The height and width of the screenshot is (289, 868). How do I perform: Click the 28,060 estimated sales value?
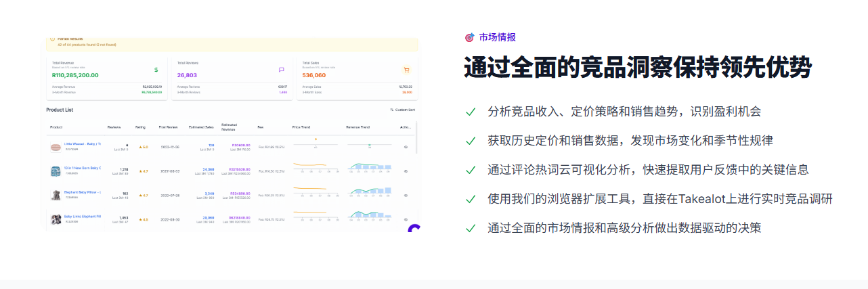[x=208, y=218]
